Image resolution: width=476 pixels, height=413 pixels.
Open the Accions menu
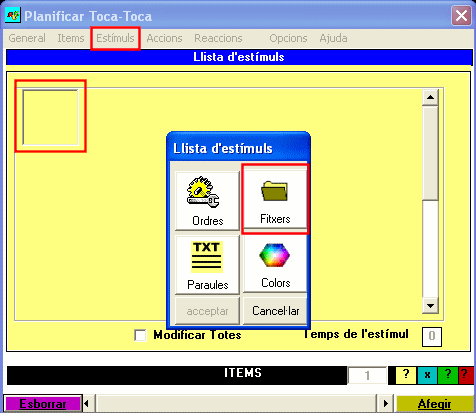pyautogui.click(x=164, y=38)
